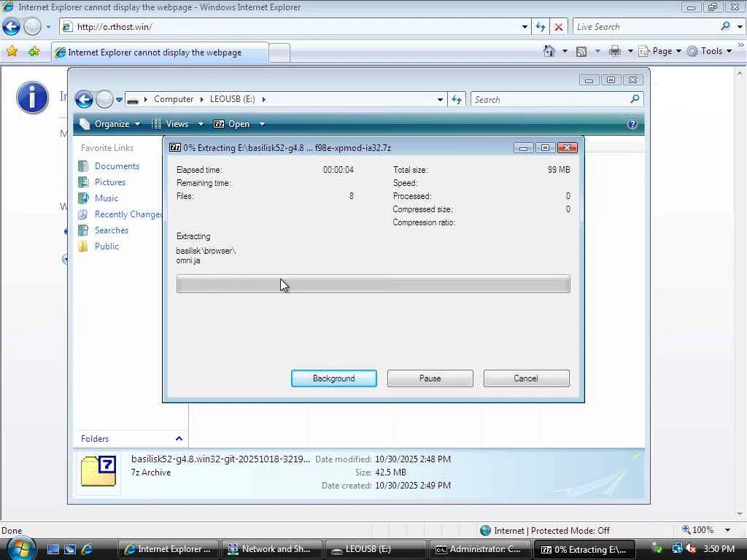The height and width of the screenshot is (560, 747).
Task: Open IE address bar history dropdown
Action: 525,27
